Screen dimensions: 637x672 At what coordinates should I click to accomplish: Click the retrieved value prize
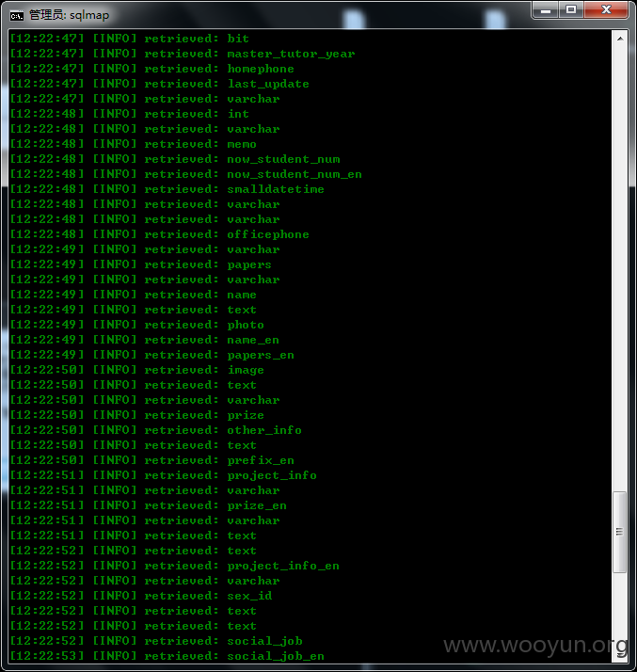point(246,415)
